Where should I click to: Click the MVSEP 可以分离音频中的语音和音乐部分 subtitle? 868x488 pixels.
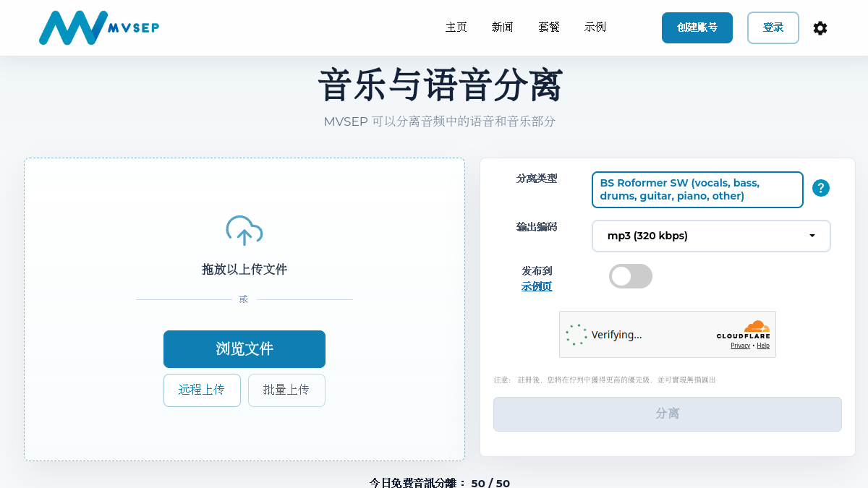pos(440,121)
